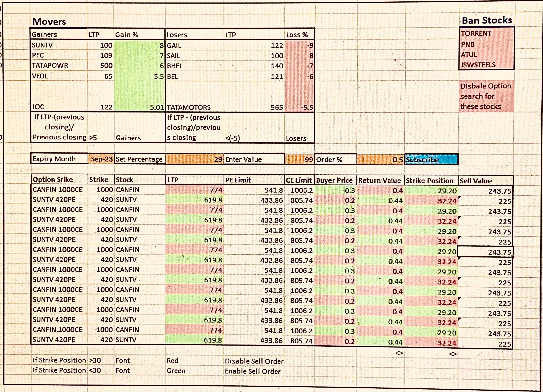Click the Set Percentage value 29
This screenshot has height=392, width=543.
click(194, 159)
